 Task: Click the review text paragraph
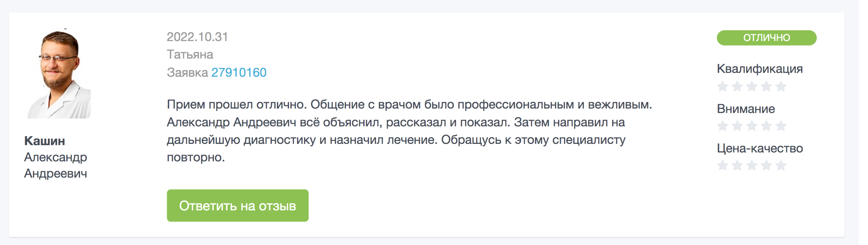pyautogui.click(x=409, y=131)
